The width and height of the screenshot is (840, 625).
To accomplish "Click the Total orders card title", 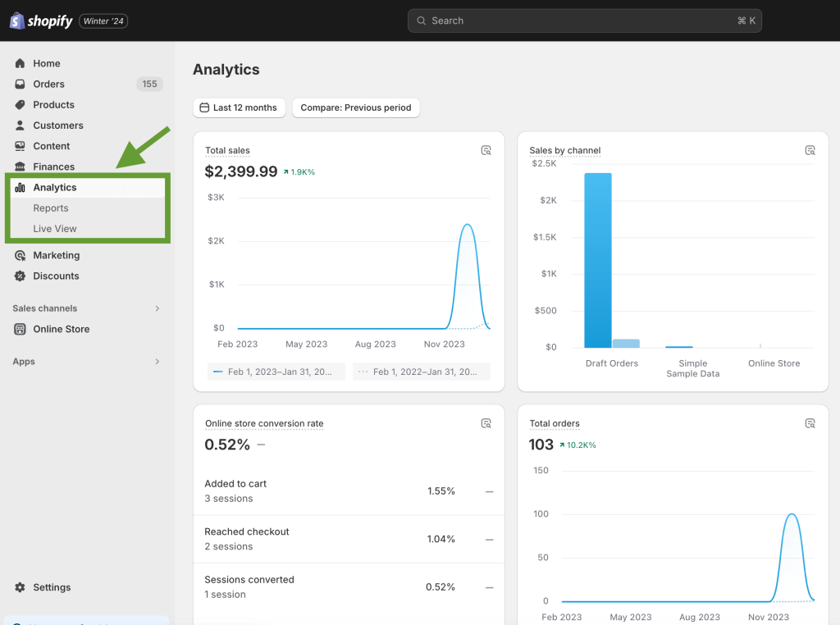I will point(555,423).
